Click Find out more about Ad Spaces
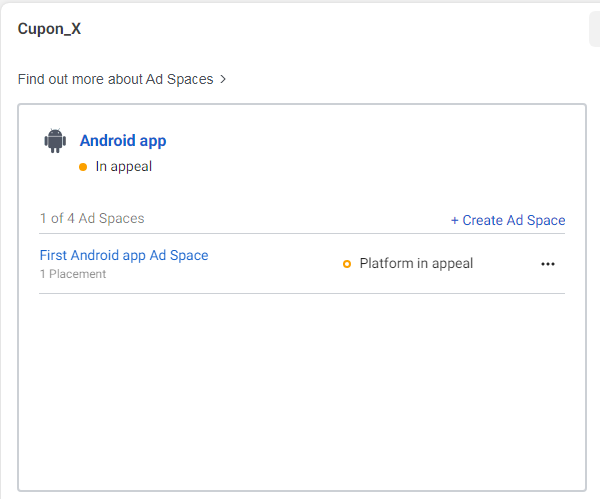 tap(116, 79)
